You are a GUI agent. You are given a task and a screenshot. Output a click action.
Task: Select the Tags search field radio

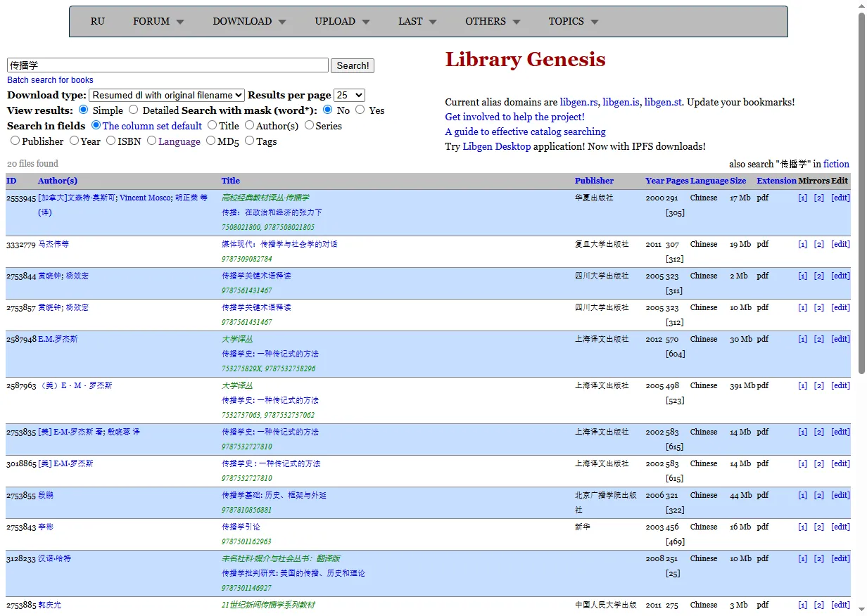click(249, 141)
